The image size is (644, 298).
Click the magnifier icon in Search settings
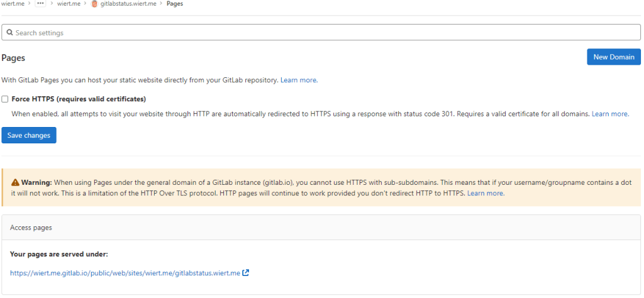click(10, 32)
